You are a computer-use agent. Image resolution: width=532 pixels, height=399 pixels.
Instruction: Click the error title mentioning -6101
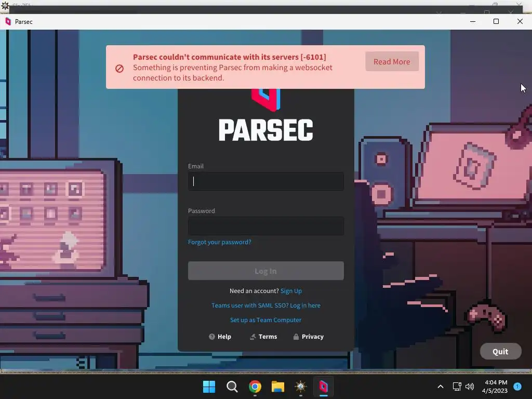(x=229, y=57)
